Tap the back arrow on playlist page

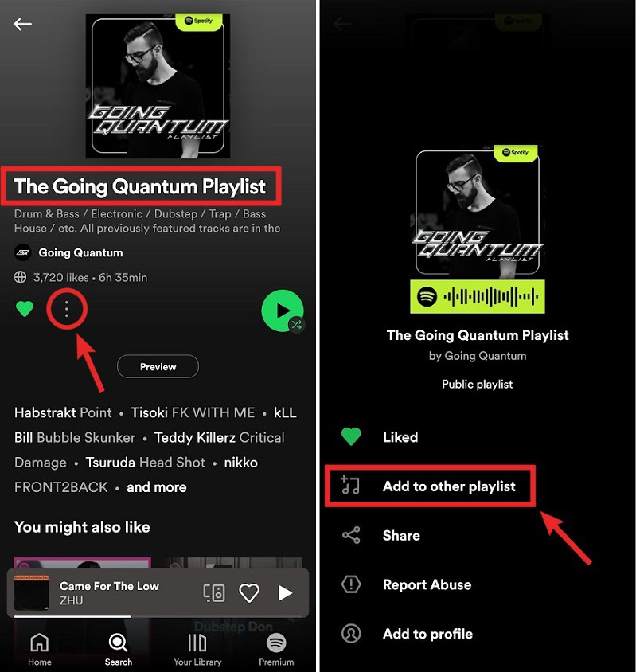pyautogui.click(x=23, y=24)
